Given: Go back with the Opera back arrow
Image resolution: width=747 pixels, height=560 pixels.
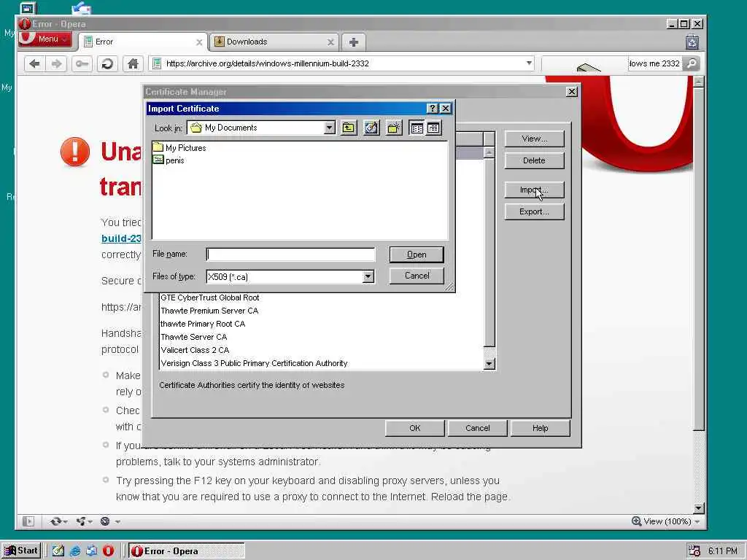Looking at the screenshot, I should (34, 63).
